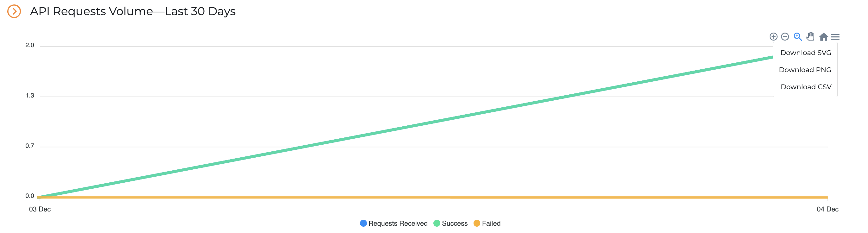Collapse the API Requests Volume section chevron
This screenshot has width=868, height=233.
click(14, 11)
